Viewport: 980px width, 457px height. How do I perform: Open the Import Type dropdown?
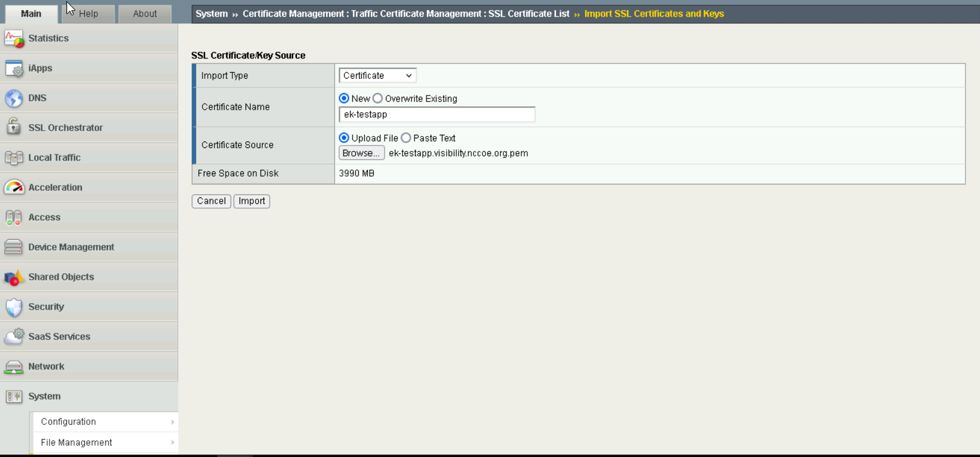pos(377,76)
